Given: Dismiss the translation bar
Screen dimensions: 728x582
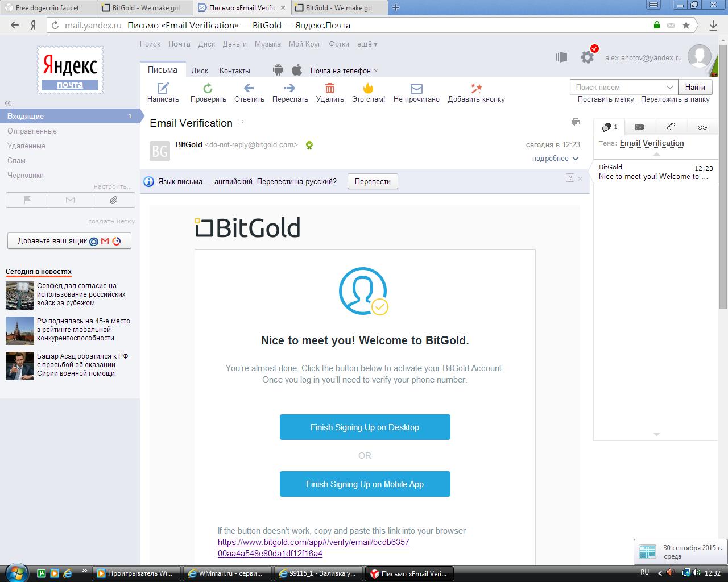Looking at the screenshot, I should (580, 178).
